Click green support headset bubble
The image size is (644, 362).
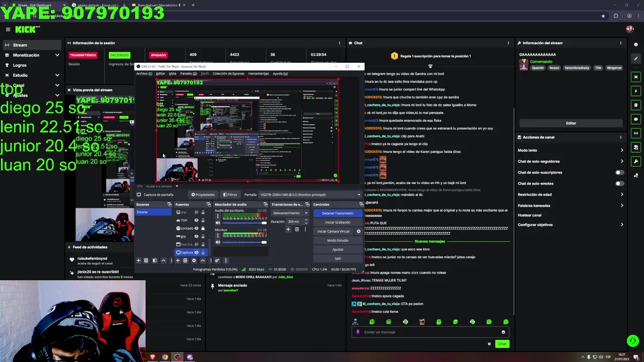632,341
